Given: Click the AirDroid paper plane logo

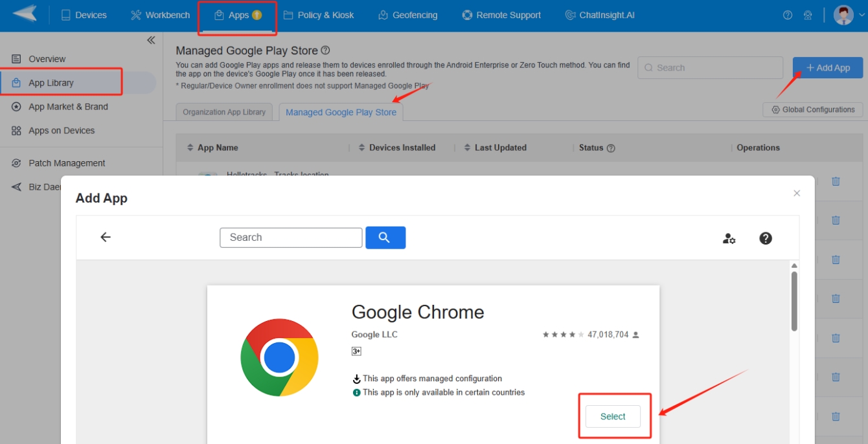Looking at the screenshot, I should coord(25,14).
